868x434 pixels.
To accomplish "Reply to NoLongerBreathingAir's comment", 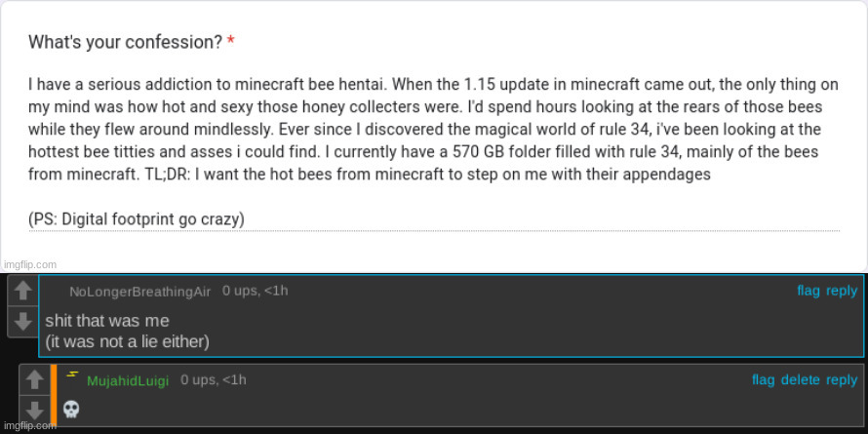I will [x=842, y=291].
